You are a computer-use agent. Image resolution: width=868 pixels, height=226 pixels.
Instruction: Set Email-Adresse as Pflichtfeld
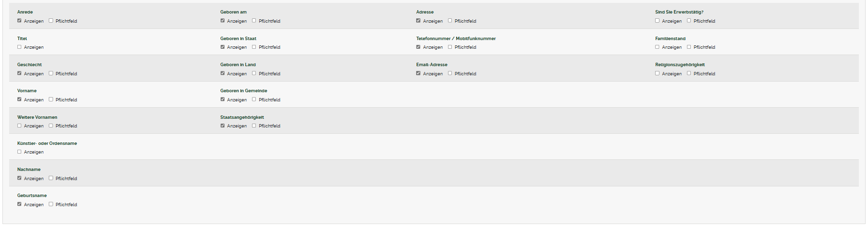pyautogui.click(x=450, y=73)
